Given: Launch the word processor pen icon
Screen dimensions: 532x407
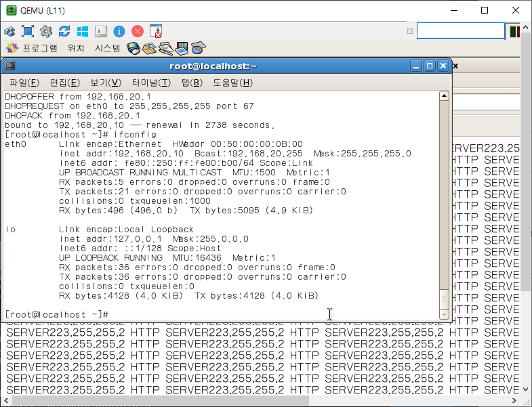Looking at the screenshot, I should [166, 48].
